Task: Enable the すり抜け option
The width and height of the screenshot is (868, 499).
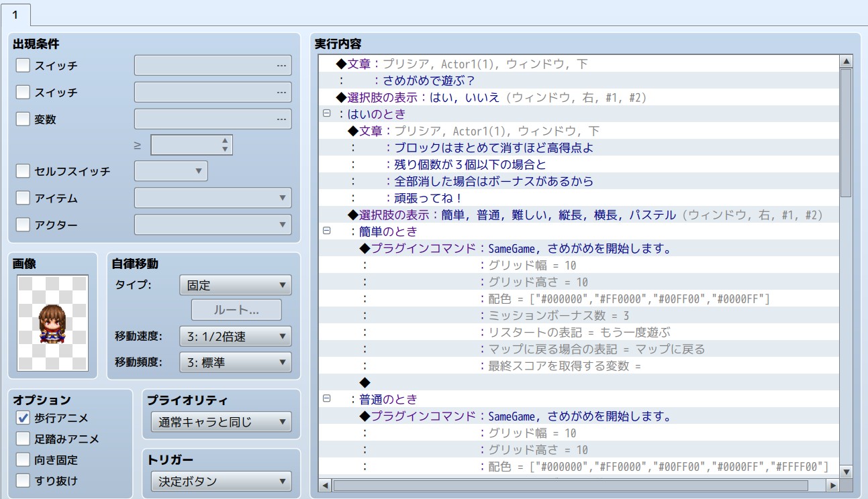Action: pos(23,480)
